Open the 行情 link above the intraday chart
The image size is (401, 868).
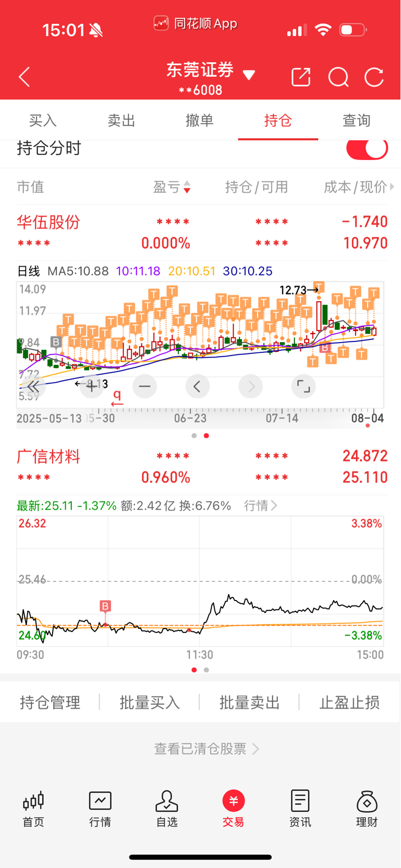click(260, 505)
